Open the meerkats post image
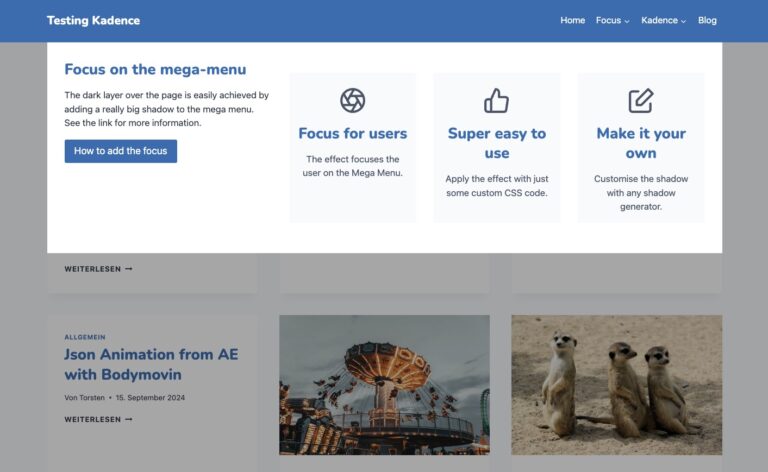The image size is (768, 472). [x=616, y=385]
